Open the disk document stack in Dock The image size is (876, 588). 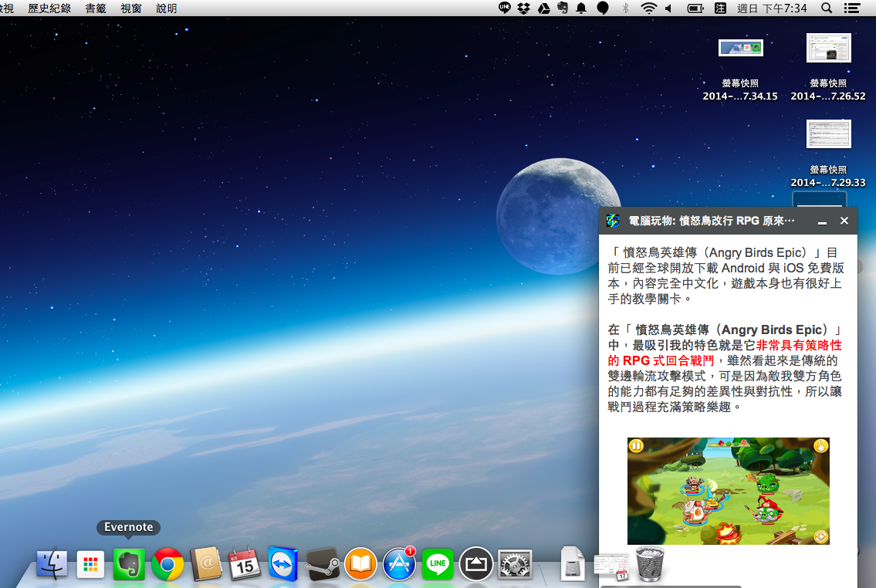click(x=572, y=564)
